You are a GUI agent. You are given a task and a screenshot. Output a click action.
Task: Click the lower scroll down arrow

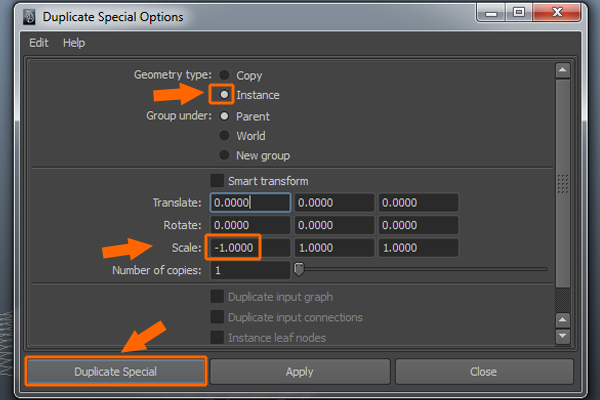click(x=562, y=336)
